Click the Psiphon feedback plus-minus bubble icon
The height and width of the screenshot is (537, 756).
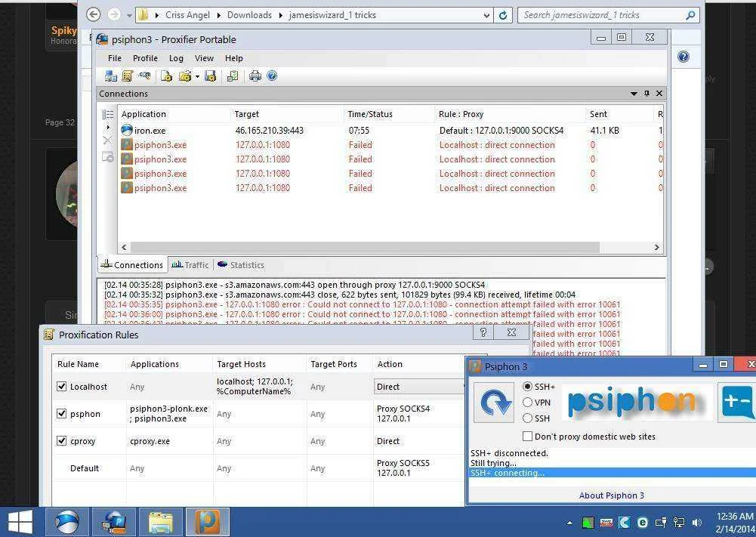(736, 402)
